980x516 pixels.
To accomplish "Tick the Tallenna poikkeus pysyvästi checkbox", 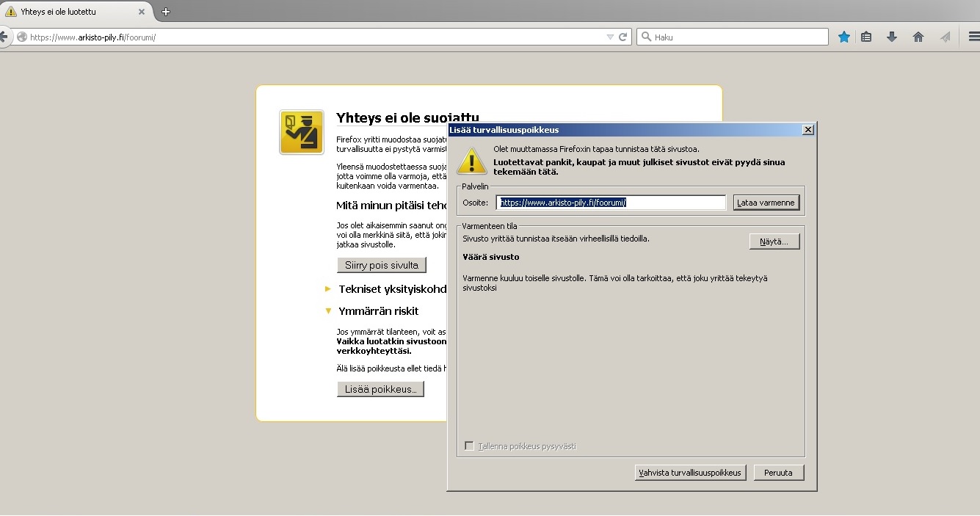I will pyautogui.click(x=469, y=446).
